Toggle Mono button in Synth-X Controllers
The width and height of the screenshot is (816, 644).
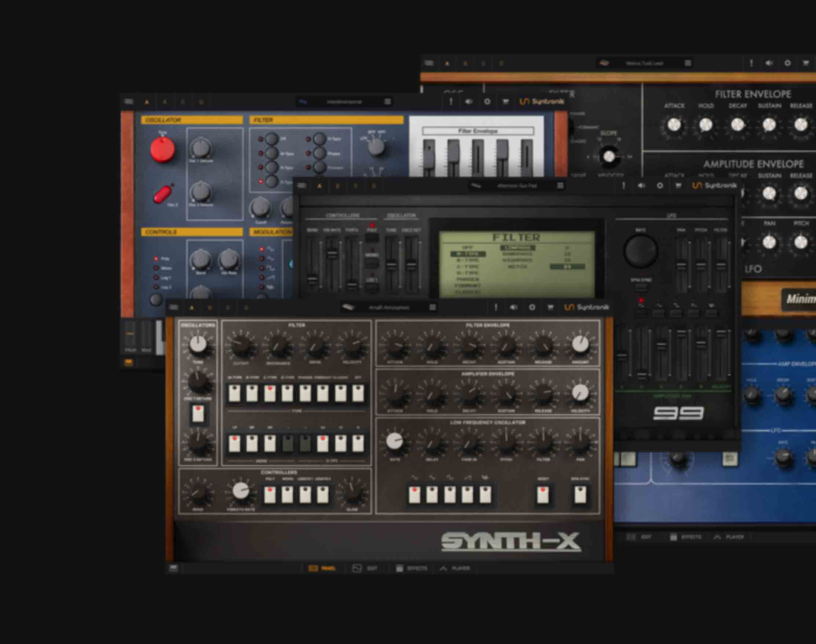[x=287, y=495]
